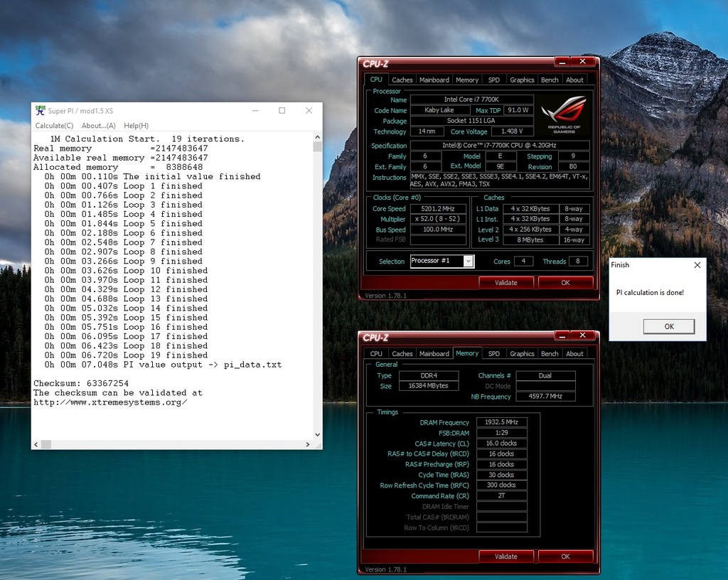Click the Code Name value 'Kaby Lake'

coord(439,110)
